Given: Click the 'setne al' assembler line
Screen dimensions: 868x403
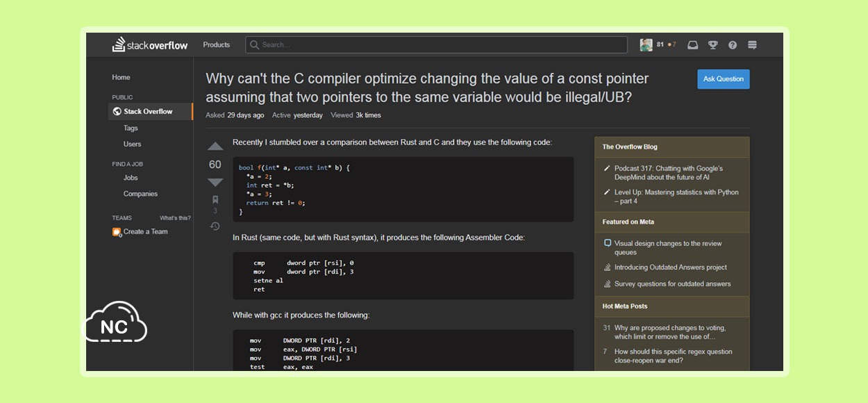Looking at the screenshot, I should click(x=268, y=281).
